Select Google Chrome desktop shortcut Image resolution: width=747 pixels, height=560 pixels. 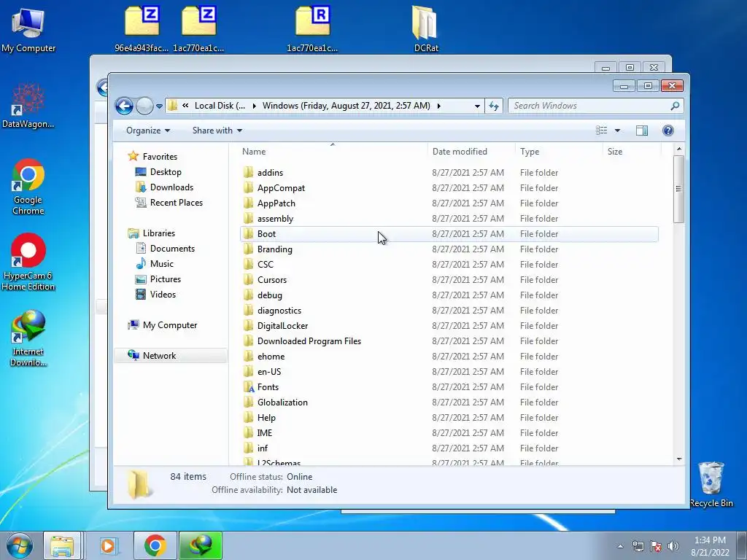[28, 187]
